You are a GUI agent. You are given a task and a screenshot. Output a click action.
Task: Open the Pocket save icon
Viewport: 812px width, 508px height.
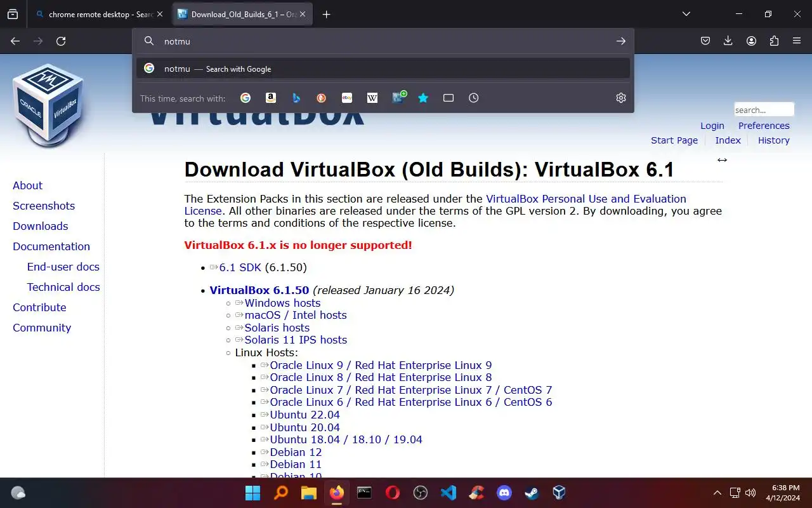(x=705, y=41)
